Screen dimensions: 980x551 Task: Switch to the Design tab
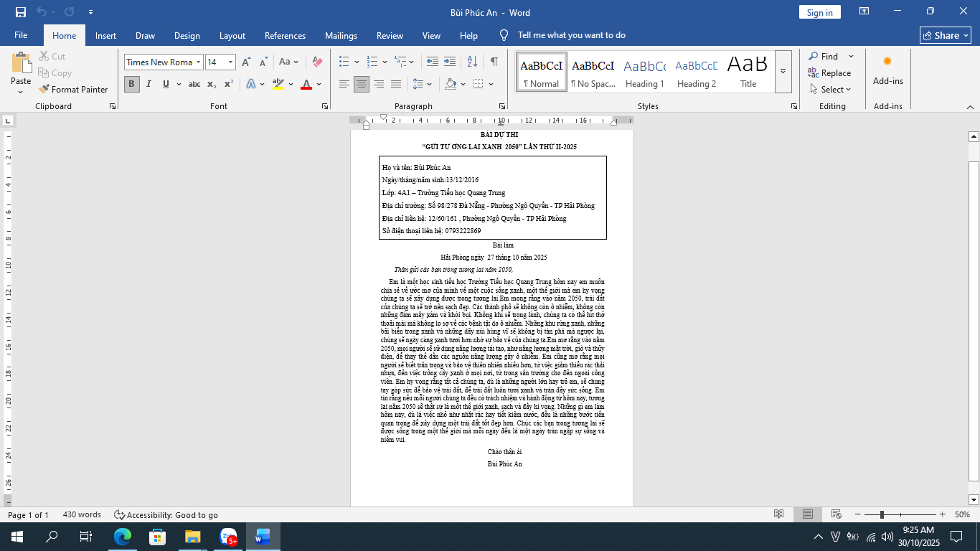pyautogui.click(x=187, y=35)
